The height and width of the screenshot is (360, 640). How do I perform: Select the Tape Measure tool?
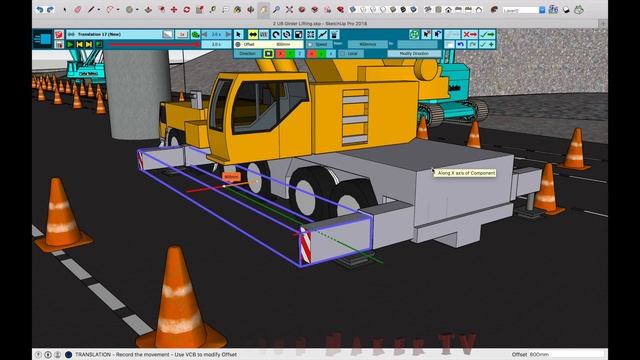click(x=212, y=9)
